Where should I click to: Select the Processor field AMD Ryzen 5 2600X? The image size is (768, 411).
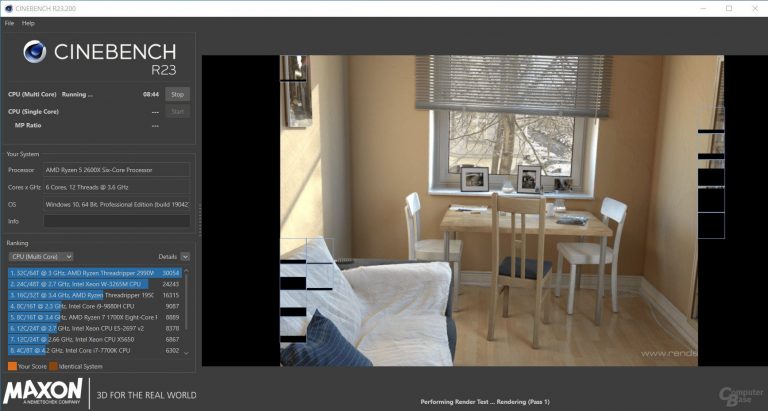tap(117, 170)
